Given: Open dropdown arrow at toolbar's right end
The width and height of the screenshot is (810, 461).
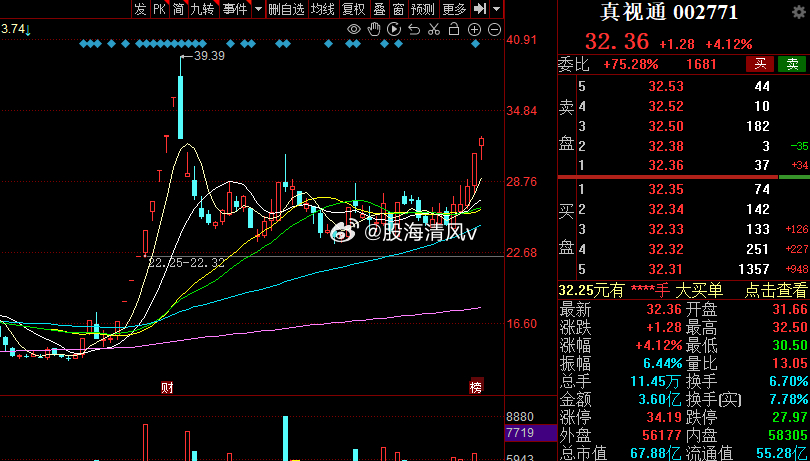Looking at the screenshot, I should [497, 9].
